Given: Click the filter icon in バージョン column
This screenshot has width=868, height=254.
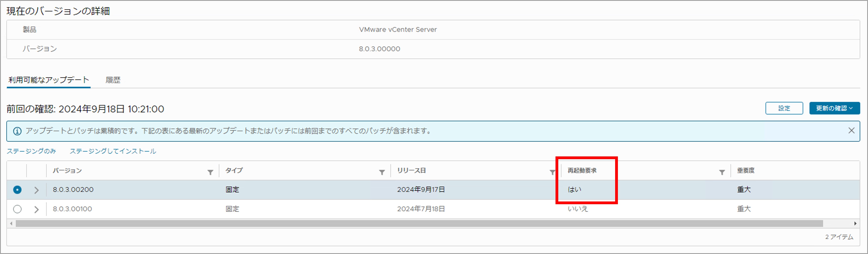Looking at the screenshot, I should pos(210,173).
